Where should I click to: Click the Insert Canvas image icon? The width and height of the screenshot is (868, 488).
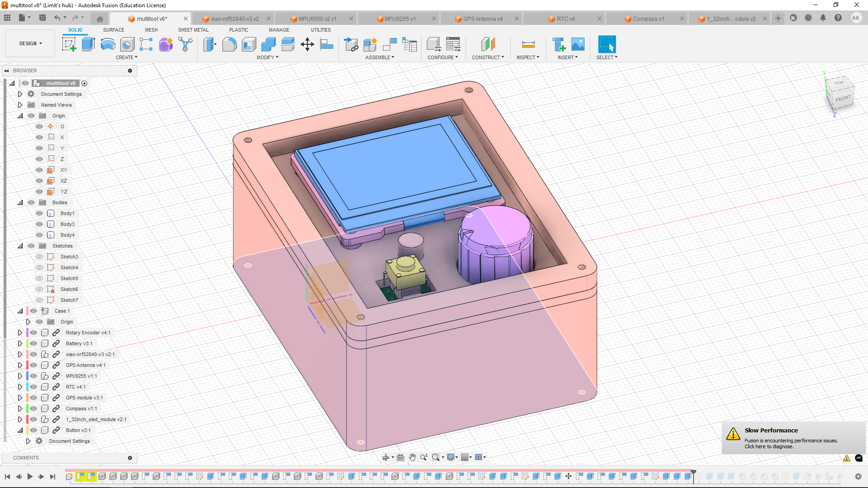(x=578, y=44)
